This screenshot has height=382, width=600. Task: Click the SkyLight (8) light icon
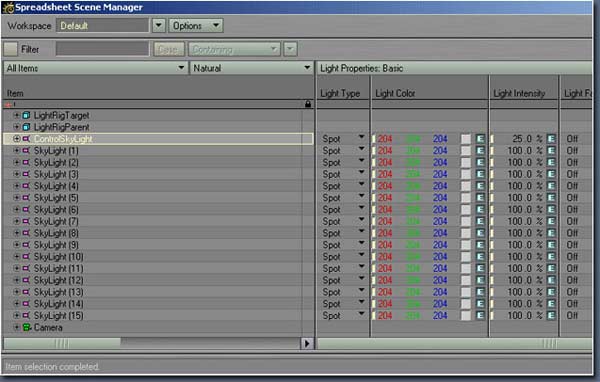pyautogui.click(x=26, y=233)
